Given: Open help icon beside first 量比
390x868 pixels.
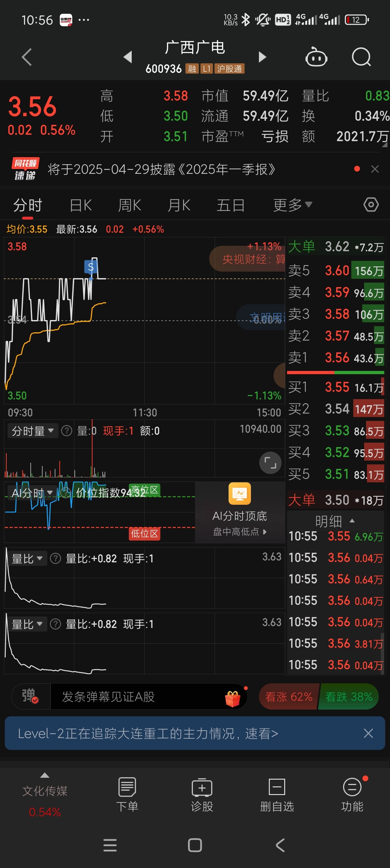Looking at the screenshot, I should coord(55,559).
